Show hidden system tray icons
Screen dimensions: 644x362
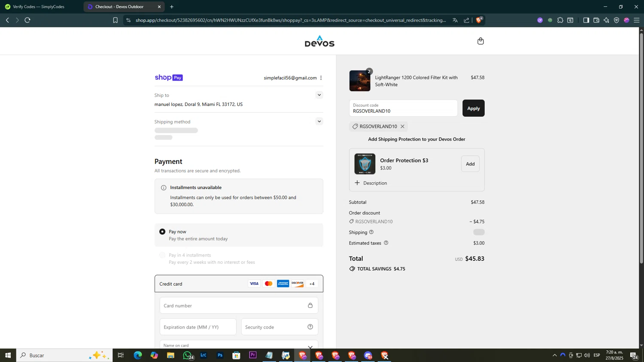point(554,355)
